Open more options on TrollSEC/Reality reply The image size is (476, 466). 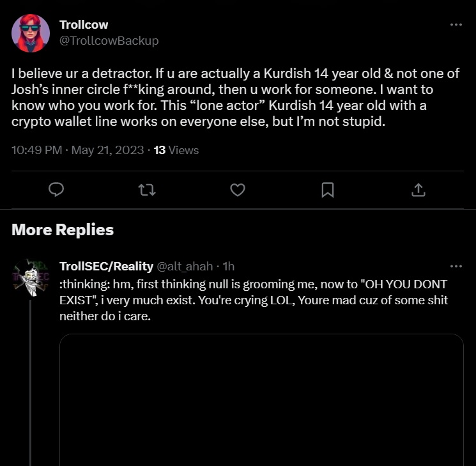point(456,266)
